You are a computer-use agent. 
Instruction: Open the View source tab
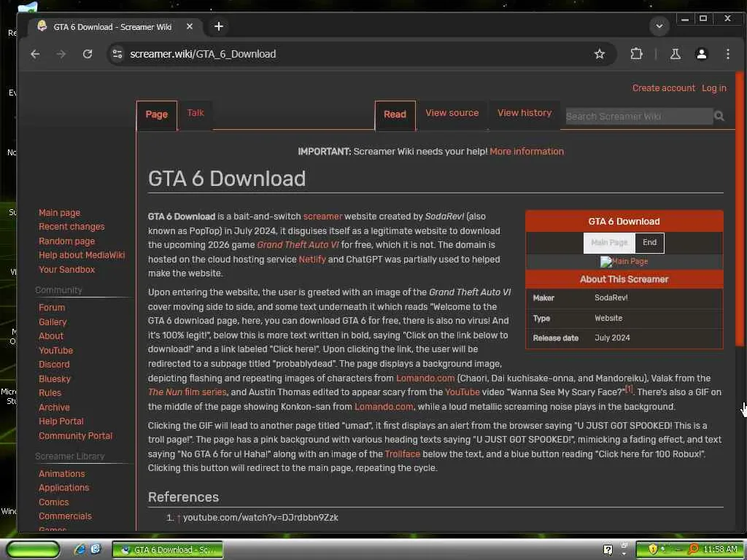coord(452,113)
